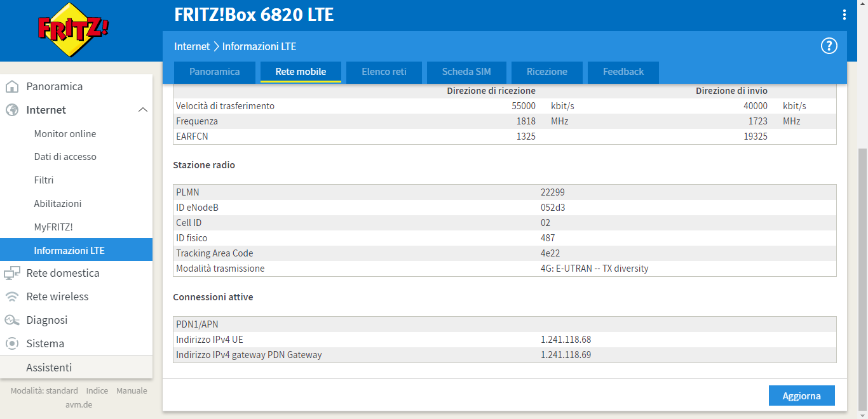Select the Ricezione tab
Image resolution: width=868 pixels, height=419 pixels.
(546, 72)
